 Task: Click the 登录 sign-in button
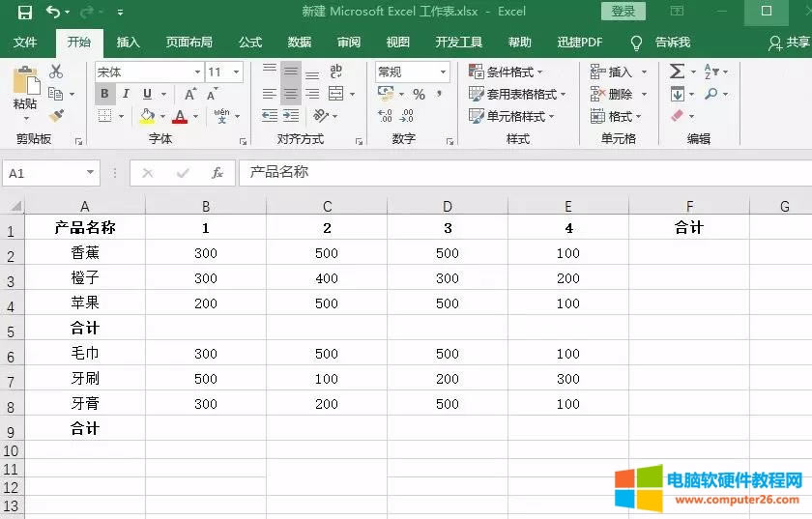[x=623, y=12]
